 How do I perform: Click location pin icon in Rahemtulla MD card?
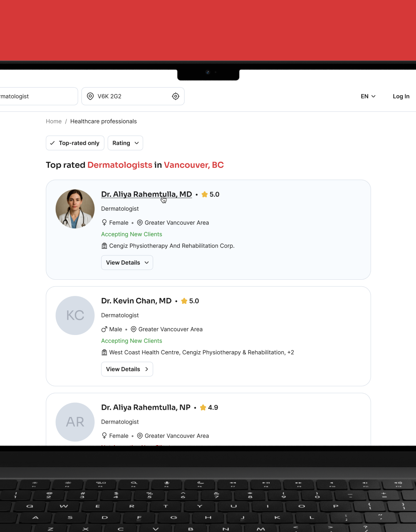pos(140,223)
